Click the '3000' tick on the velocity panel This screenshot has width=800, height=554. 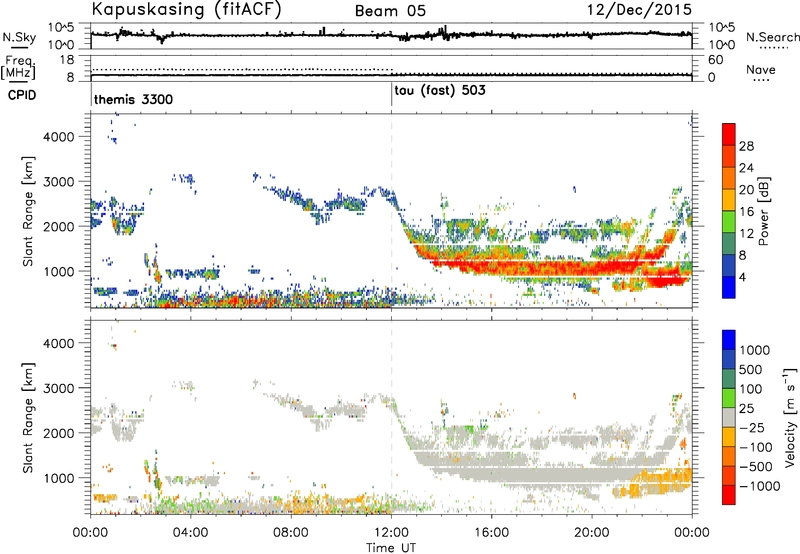pyautogui.click(x=58, y=388)
